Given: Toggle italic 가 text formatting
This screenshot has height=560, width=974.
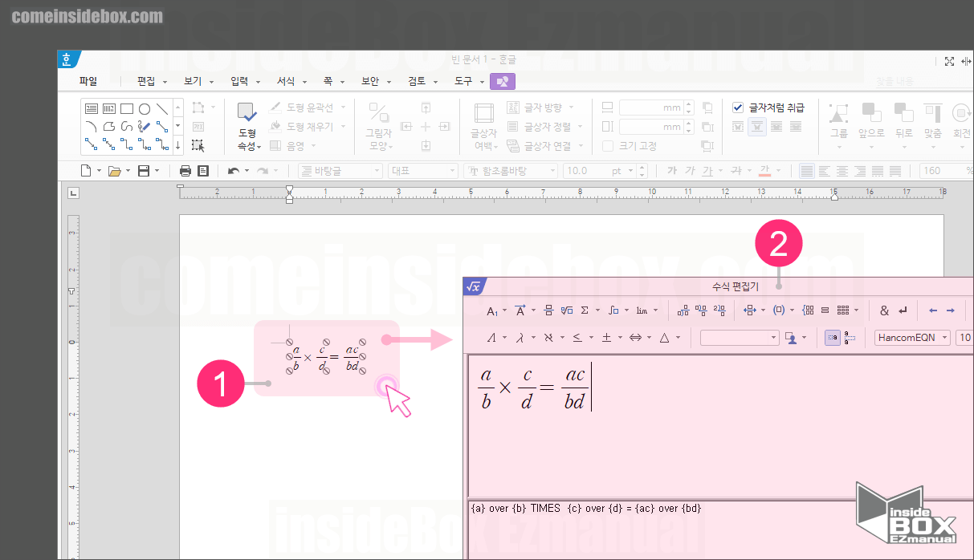Looking at the screenshot, I should click(689, 171).
